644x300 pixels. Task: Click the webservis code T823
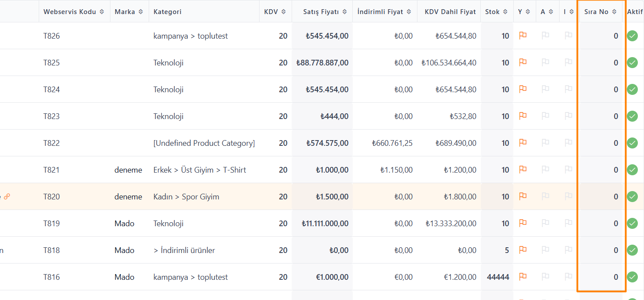pos(51,116)
